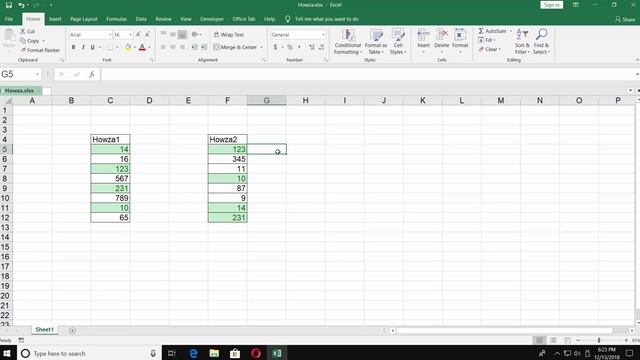Screen dimensions: 640x360
Task: Add a new sheet with plus icon
Action: coord(72,330)
